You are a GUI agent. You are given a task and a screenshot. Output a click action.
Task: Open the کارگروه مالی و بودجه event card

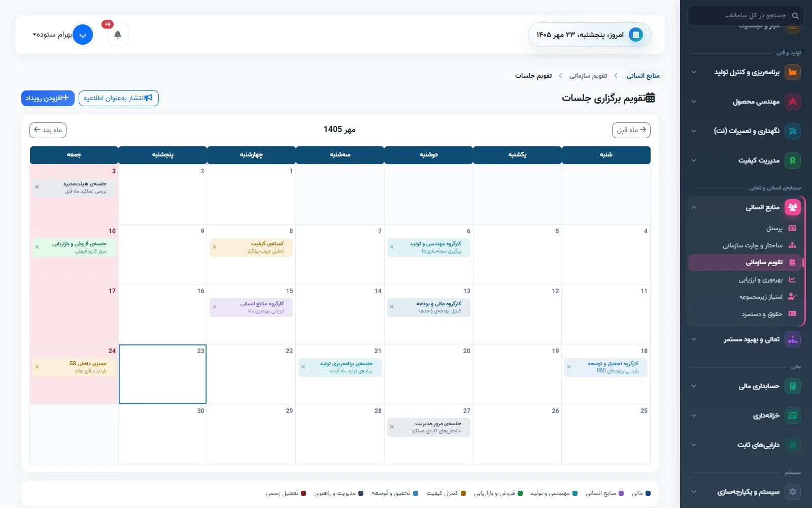pos(429,307)
